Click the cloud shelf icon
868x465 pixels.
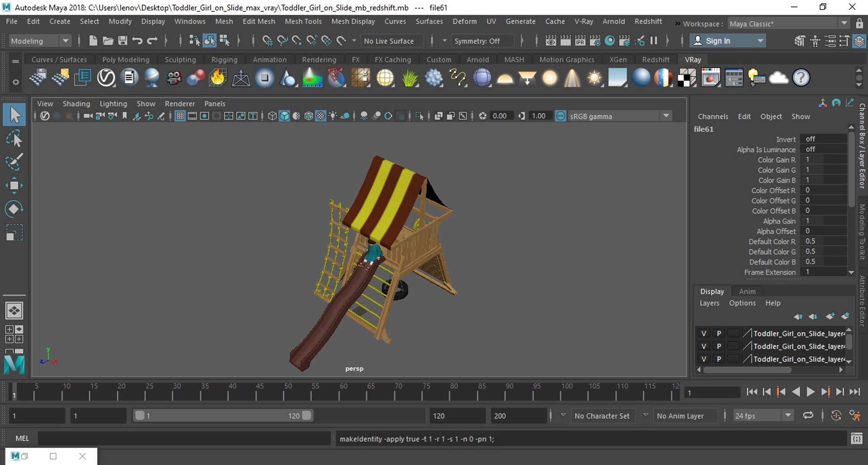778,78
